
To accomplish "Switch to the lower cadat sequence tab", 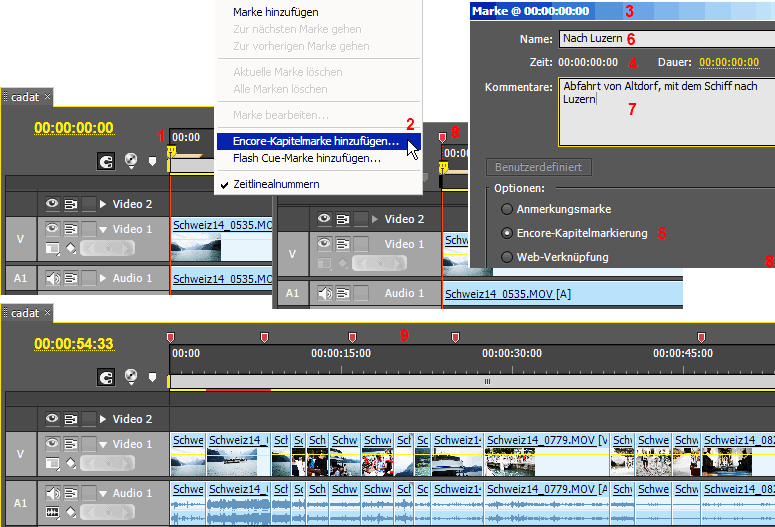I will [27, 313].
